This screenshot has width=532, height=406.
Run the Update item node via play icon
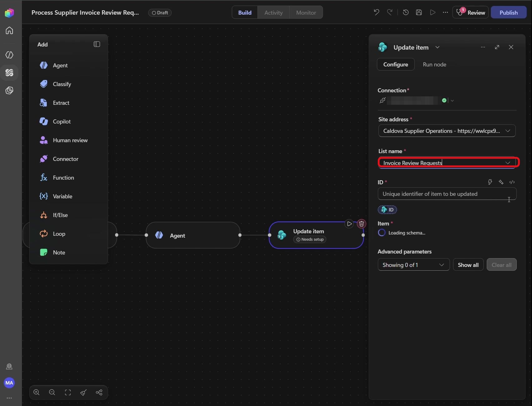[x=349, y=224]
